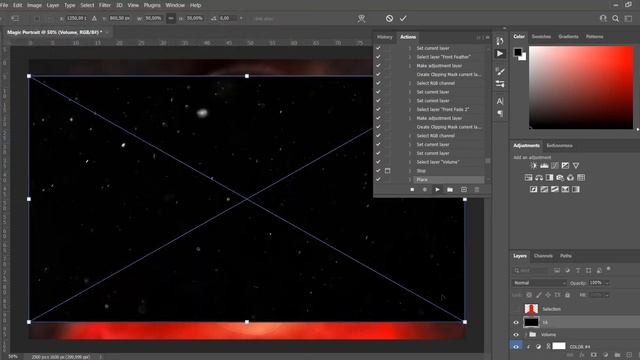Create new action icon in Actions panel
The width and height of the screenshot is (640, 360).
(464, 190)
